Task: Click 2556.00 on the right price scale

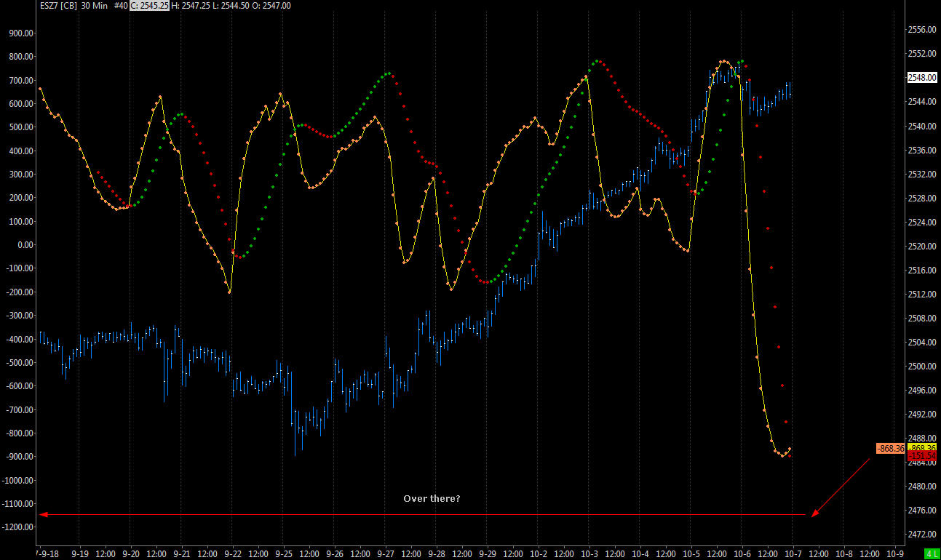Action: click(921, 30)
